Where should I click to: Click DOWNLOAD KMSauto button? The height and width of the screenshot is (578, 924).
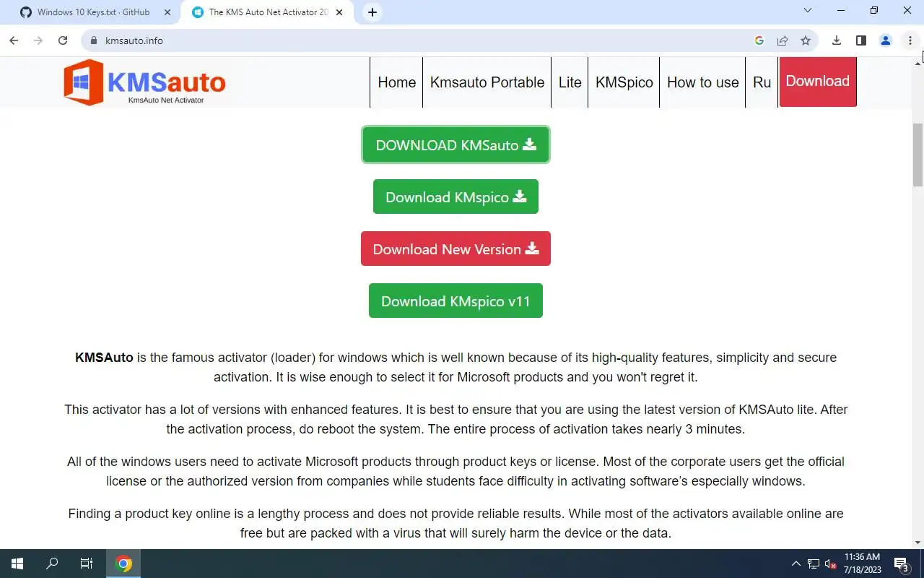tap(456, 144)
